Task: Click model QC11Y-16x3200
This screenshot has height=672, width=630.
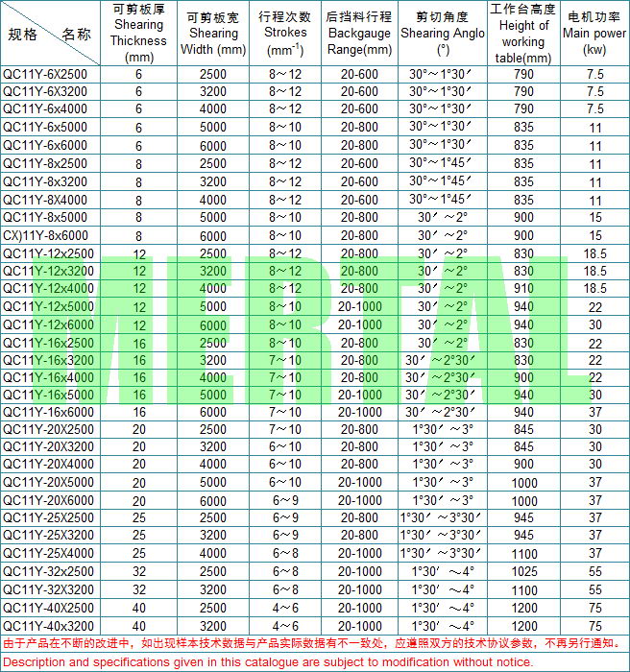Action: [x=48, y=360]
